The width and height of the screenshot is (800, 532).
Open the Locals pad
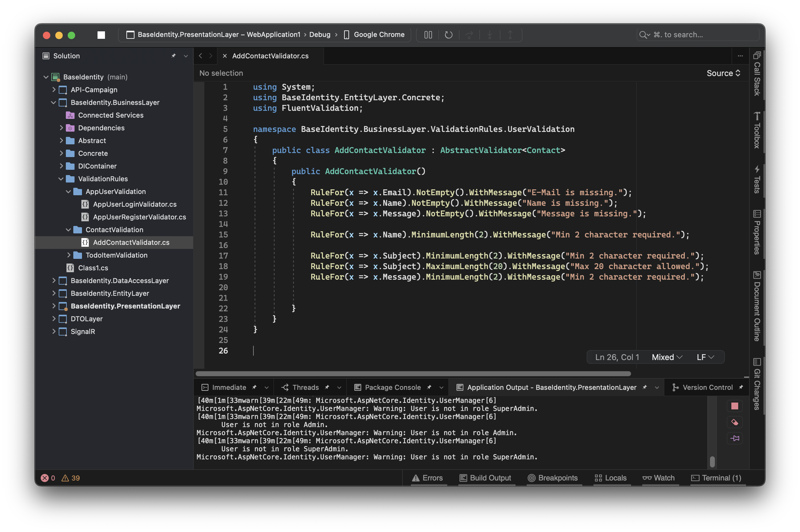(x=611, y=478)
